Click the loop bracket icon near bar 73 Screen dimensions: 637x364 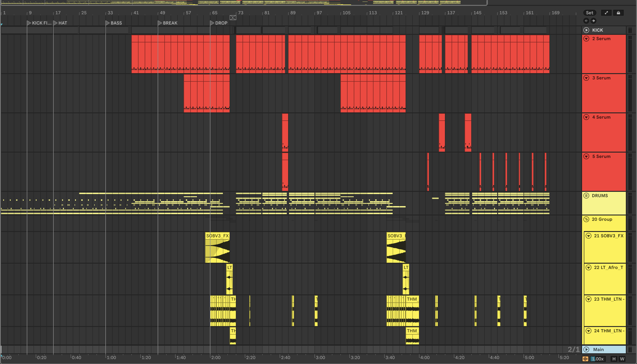[233, 17]
